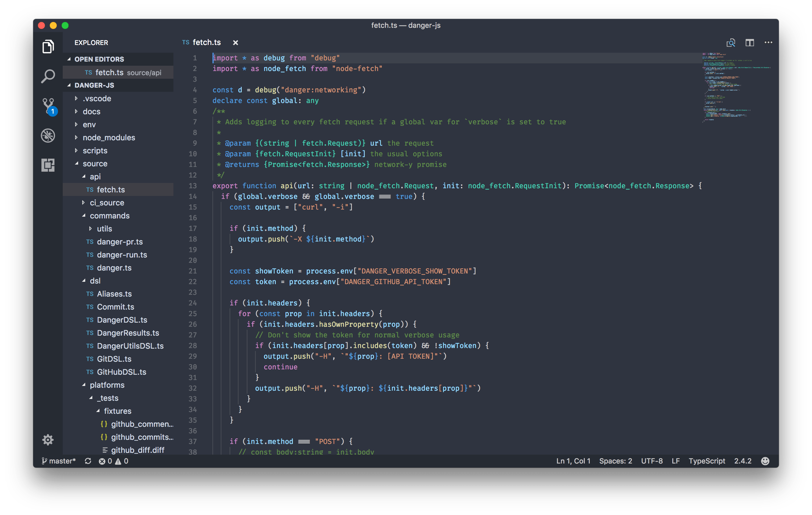Image resolution: width=812 pixels, height=515 pixels.
Task: Open Source Control view with badge
Action: tap(49, 106)
